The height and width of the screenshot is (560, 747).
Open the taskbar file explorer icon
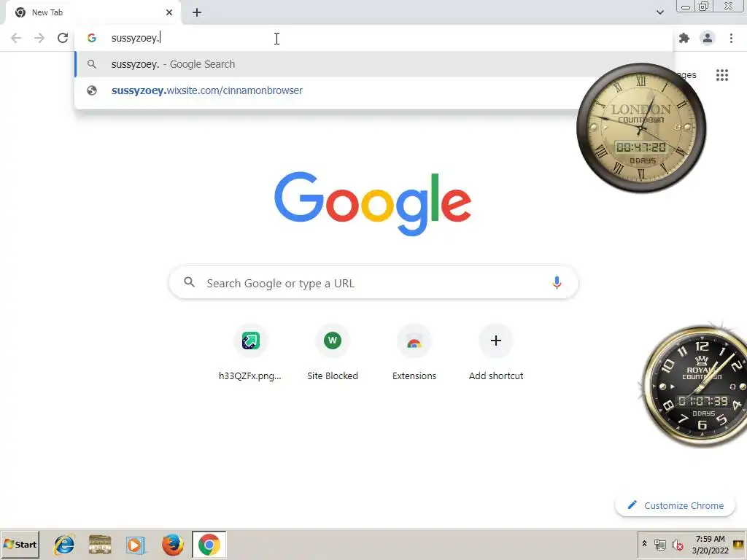100,544
